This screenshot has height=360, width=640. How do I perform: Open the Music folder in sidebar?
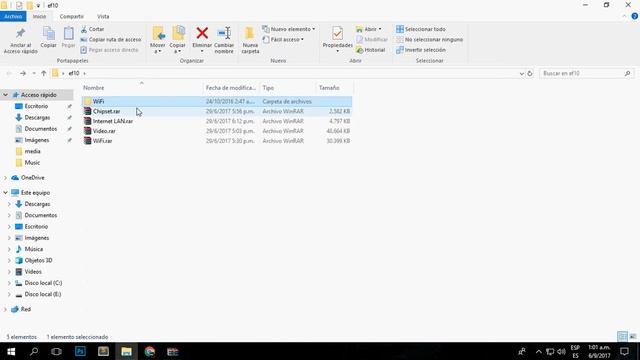point(32,162)
